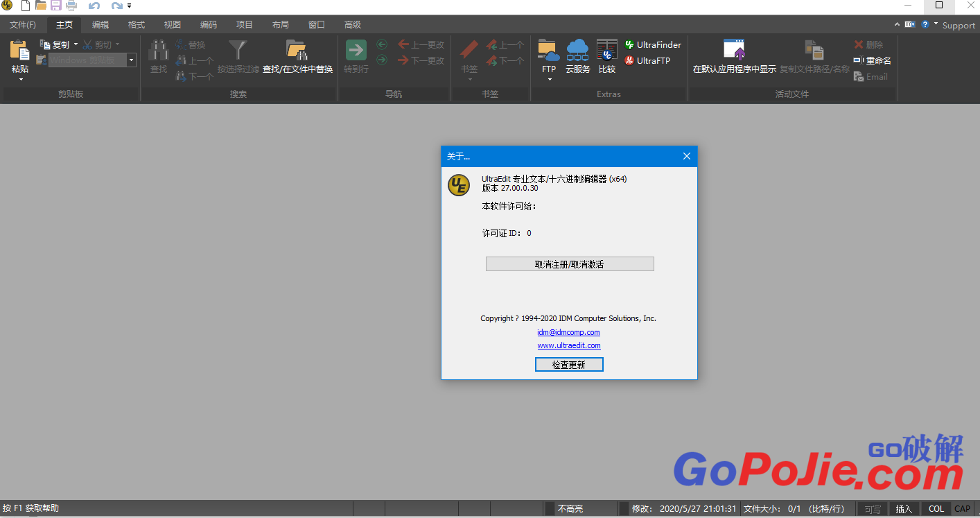Image resolution: width=980 pixels, height=518 pixels.
Task: Click the 书签 (Bookmark) red icon
Action: tap(469, 51)
